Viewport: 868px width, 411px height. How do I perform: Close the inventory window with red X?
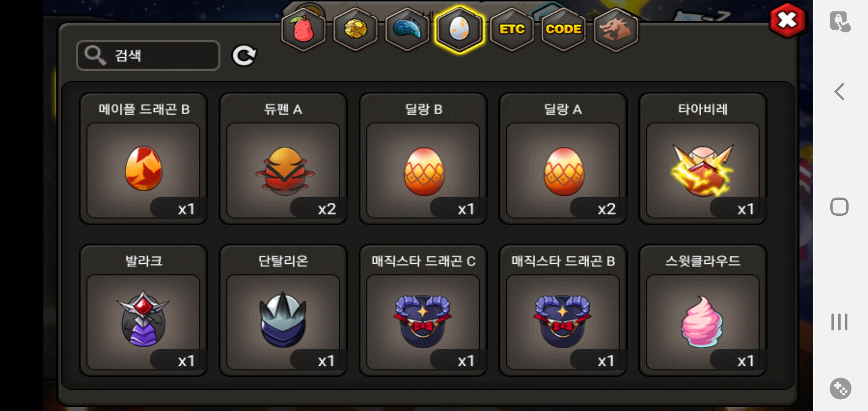click(x=787, y=21)
